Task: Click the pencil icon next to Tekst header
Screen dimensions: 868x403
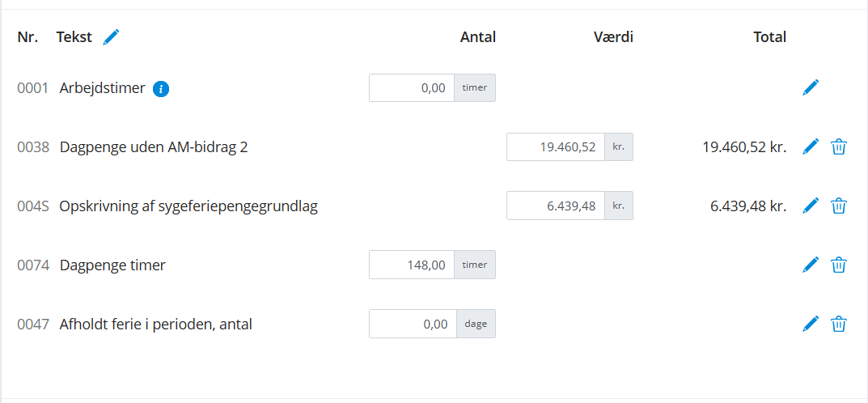Action: (112, 36)
